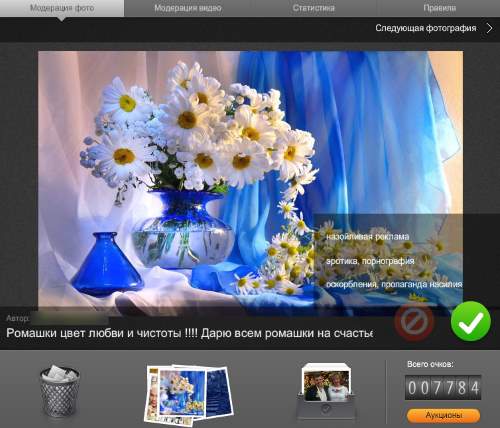The image size is (500, 428).
Task: Open the Статистика tab
Action: [314, 8]
